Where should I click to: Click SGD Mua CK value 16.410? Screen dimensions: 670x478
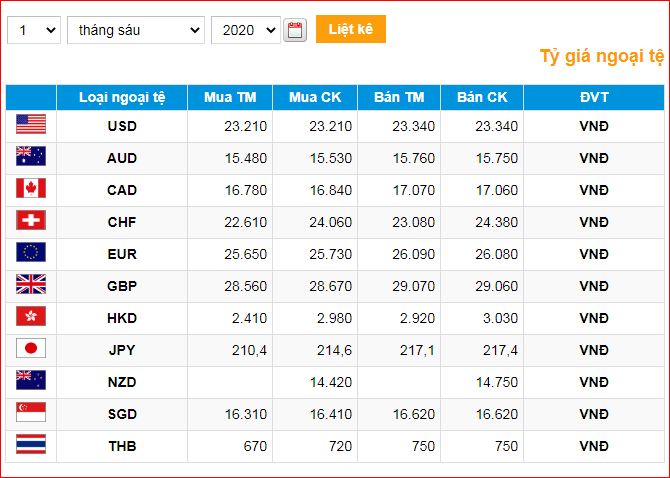click(x=331, y=414)
